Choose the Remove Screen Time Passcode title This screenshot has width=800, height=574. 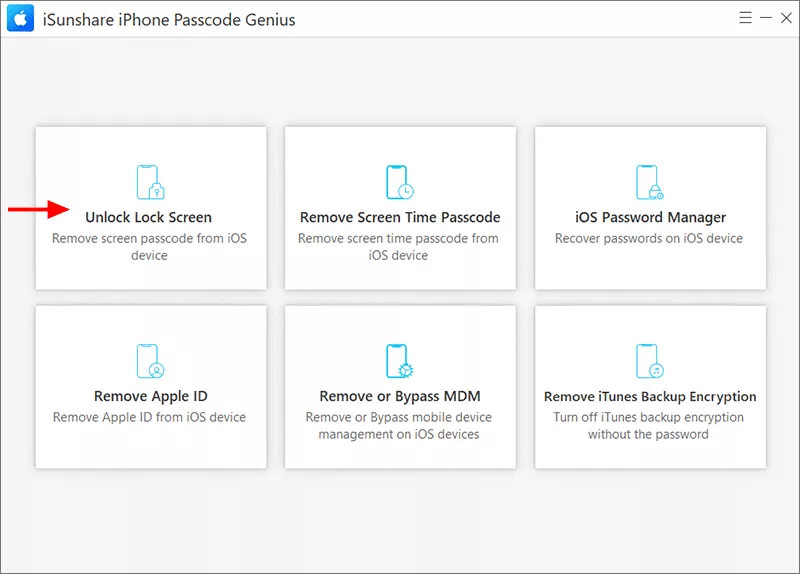[x=400, y=217]
